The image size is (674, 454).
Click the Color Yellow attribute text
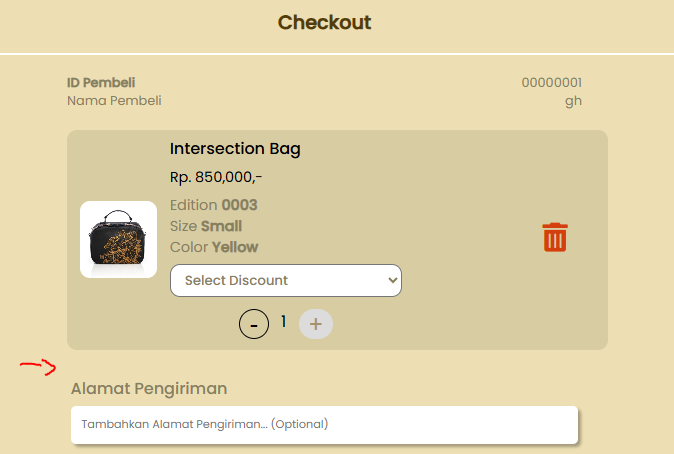(214, 247)
